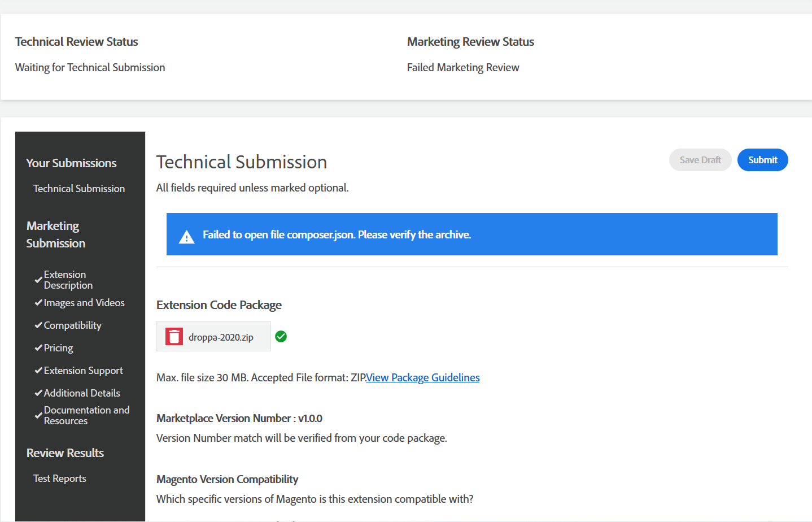This screenshot has height=522, width=812.
Task: Go to Extension Description section
Action: (68, 280)
